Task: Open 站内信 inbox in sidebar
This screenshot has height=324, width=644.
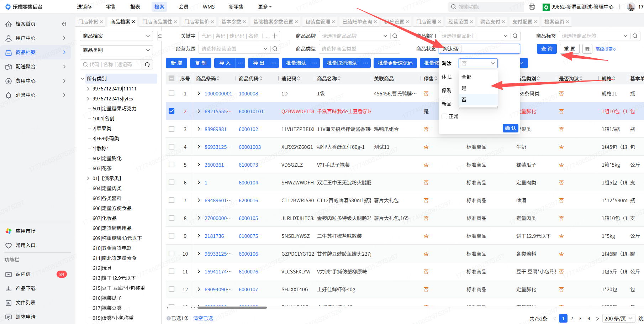Action: [x=23, y=274]
